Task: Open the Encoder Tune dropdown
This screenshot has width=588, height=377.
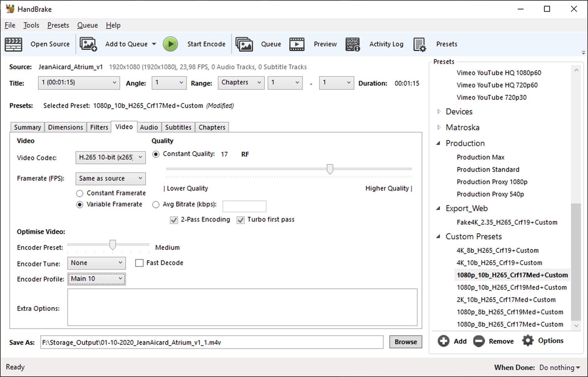Action: point(96,263)
